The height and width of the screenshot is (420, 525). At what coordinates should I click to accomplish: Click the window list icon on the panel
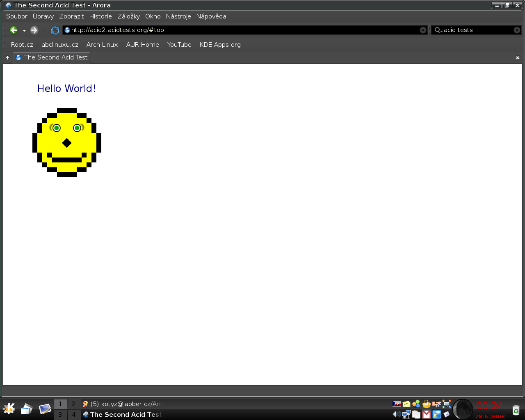(27, 409)
